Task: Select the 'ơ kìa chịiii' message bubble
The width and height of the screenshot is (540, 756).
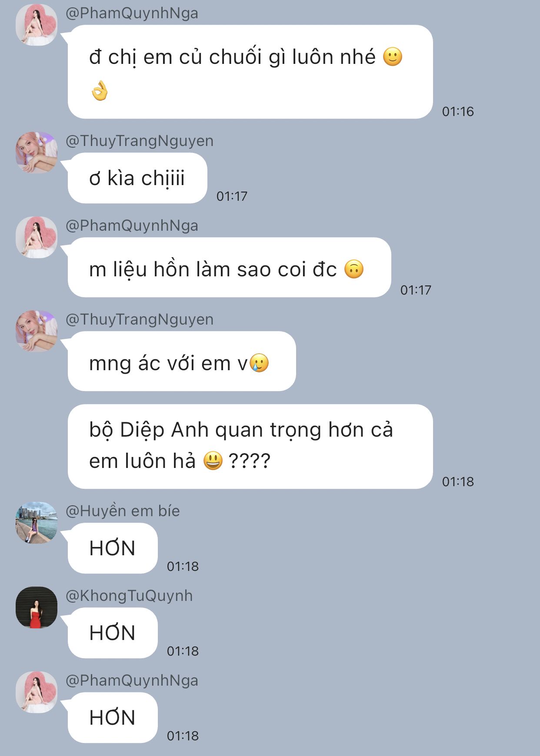Action: (137, 178)
